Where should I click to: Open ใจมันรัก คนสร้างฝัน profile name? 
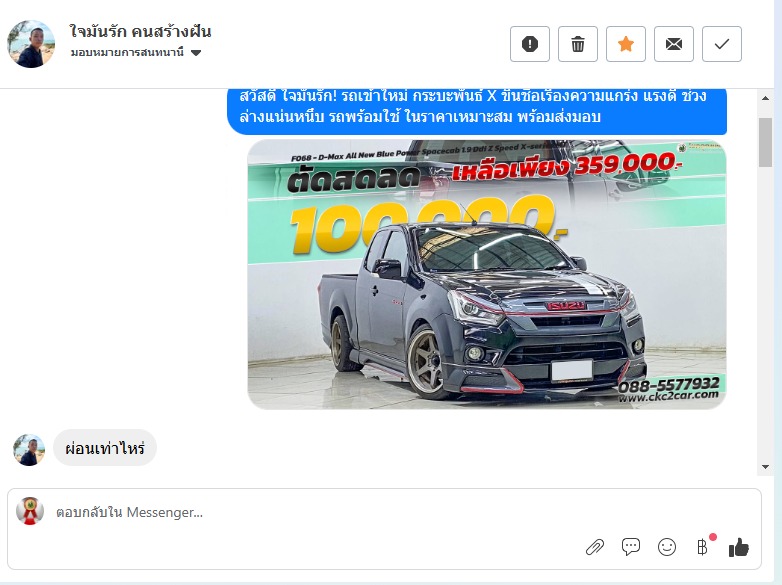pos(141,31)
